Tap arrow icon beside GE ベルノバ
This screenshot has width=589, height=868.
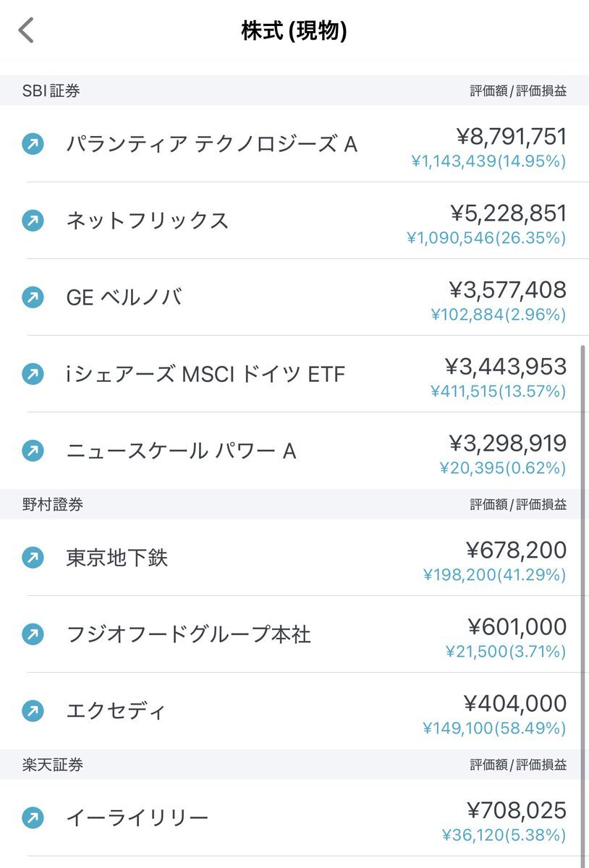(33, 297)
